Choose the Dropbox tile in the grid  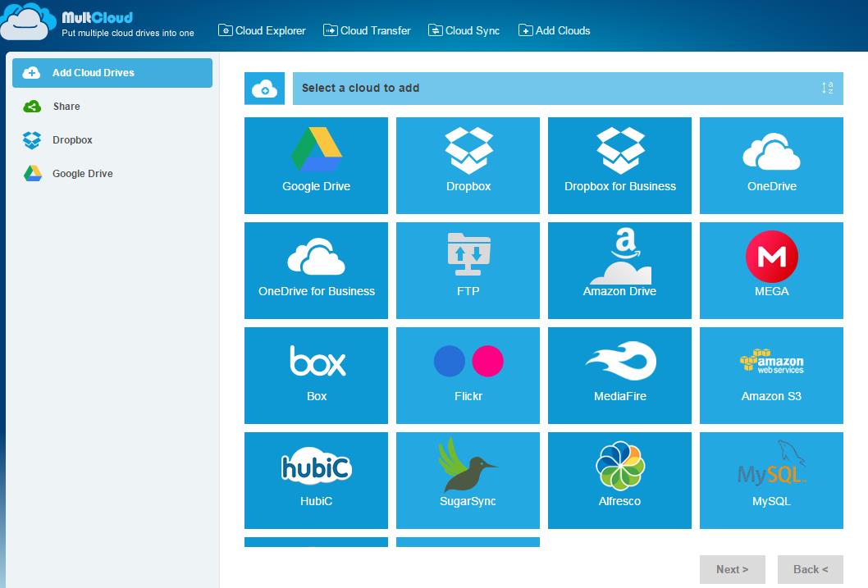pos(468,166)
